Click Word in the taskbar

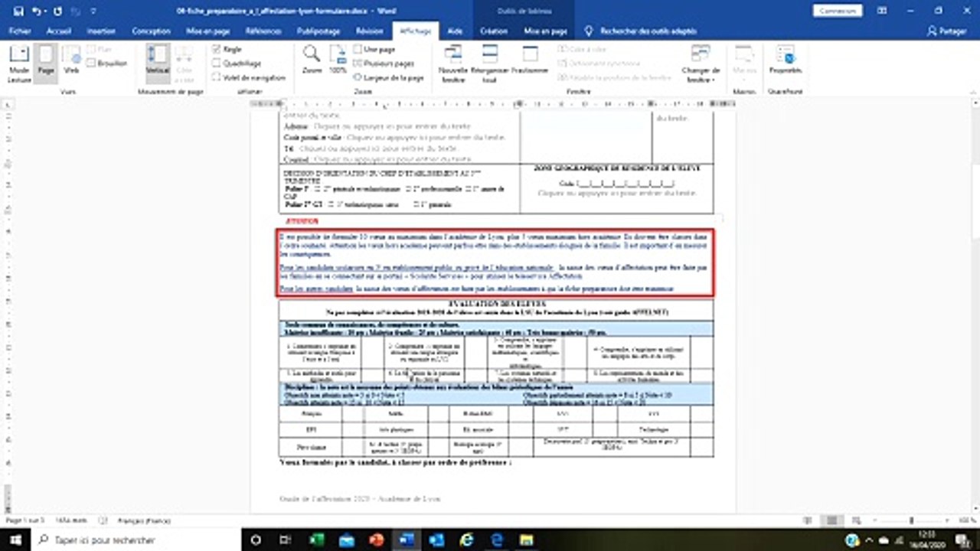coord(406,540)
